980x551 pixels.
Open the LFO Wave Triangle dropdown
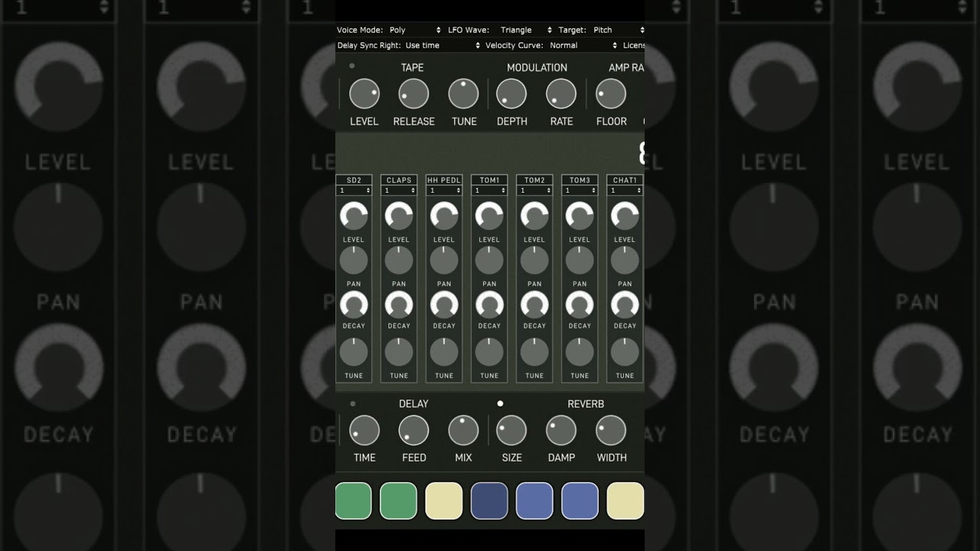coord(525,30)
